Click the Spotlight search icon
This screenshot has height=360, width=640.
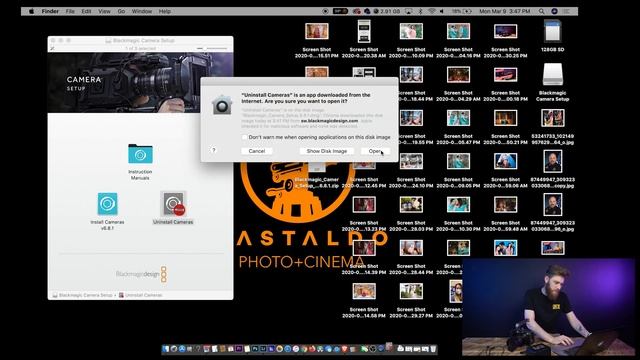[541, 11]
